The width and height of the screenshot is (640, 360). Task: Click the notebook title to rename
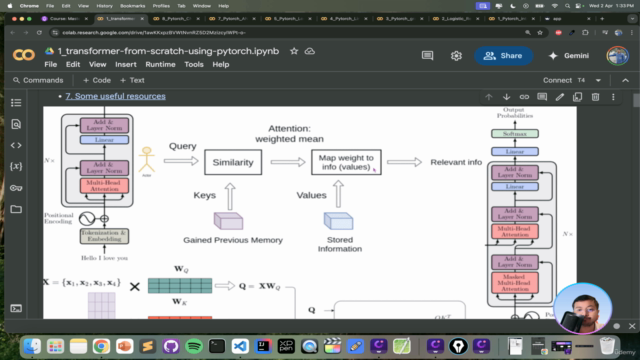tap(168, 51)
